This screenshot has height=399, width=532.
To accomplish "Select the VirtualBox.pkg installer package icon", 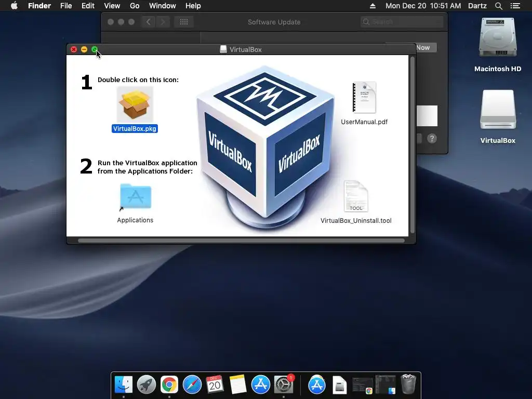I will click(135, 104).
